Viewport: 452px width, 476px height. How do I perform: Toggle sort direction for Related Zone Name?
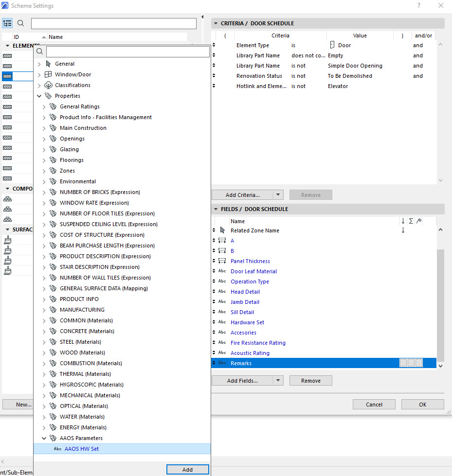(403, 230)
